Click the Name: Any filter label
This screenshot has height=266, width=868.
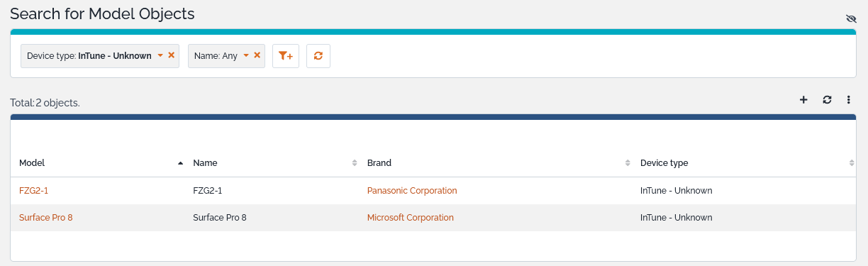(216, 56)
